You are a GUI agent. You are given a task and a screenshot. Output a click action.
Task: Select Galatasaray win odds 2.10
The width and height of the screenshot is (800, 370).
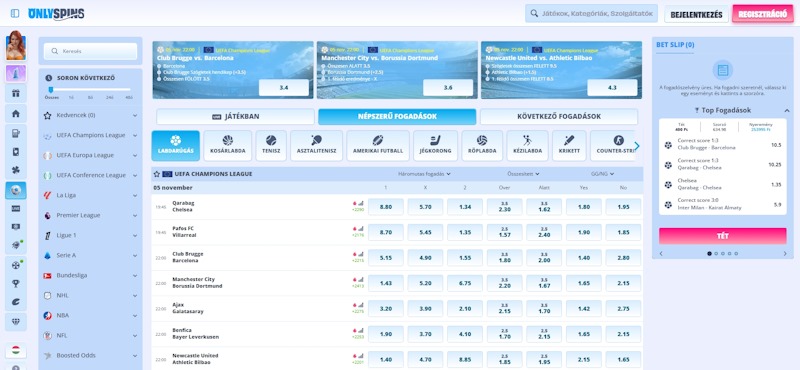coord(465,309)
